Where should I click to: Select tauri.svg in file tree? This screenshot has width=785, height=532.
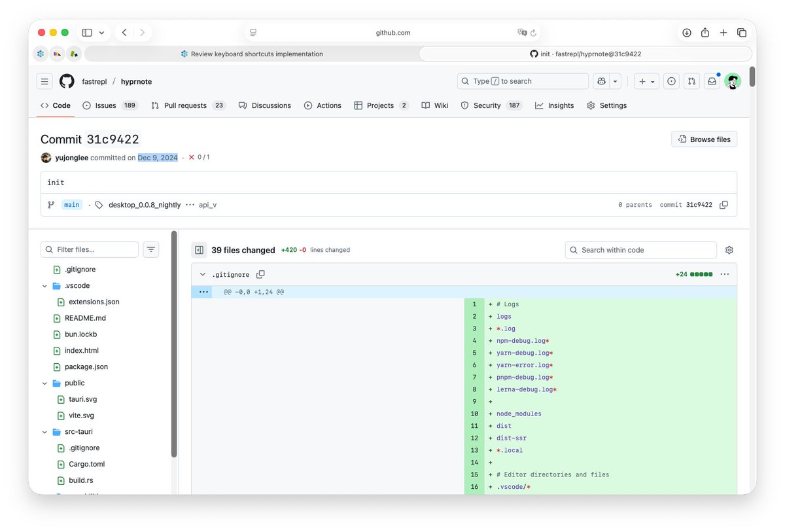point(83,399)
